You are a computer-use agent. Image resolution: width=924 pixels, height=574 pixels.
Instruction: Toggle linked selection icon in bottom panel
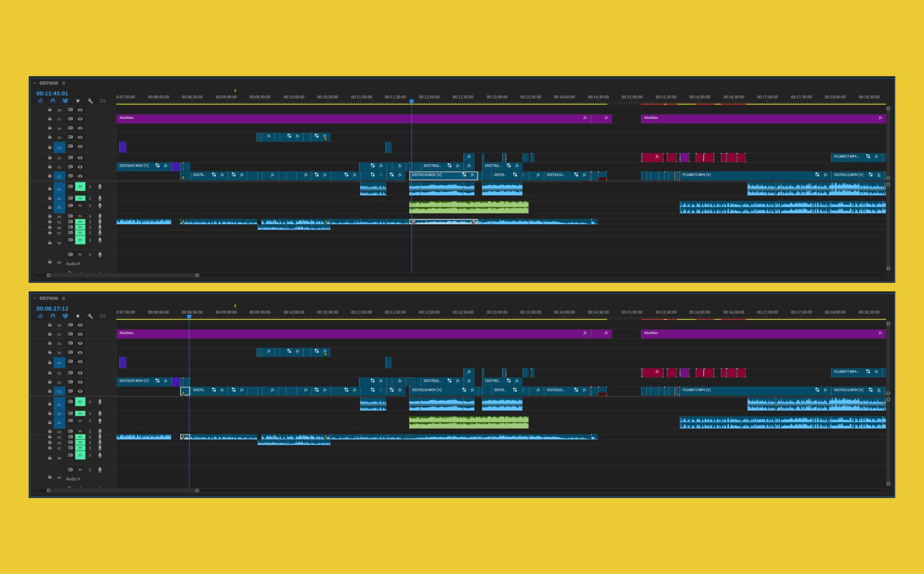[x=65, y=316]
